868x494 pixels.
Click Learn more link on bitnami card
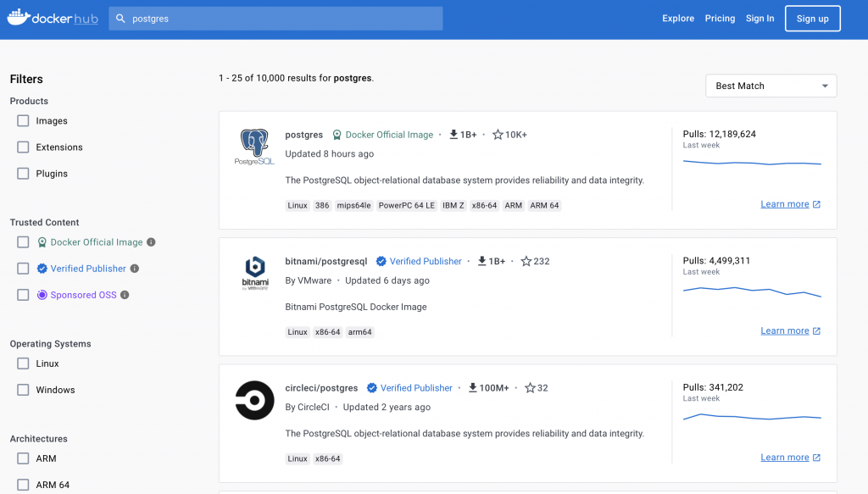pos(784,330)
